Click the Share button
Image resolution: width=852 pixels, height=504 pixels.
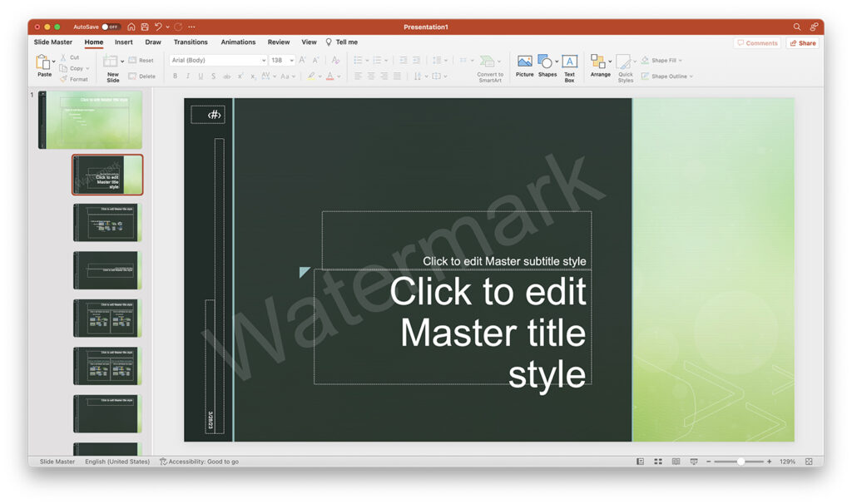802,42
